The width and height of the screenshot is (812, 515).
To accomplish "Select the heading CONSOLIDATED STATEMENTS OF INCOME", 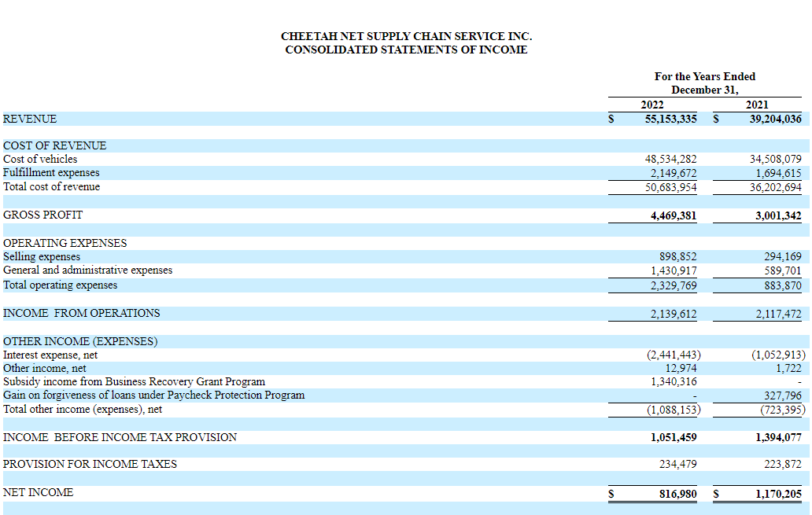I will pyautogui.click(x=406, y=50).
